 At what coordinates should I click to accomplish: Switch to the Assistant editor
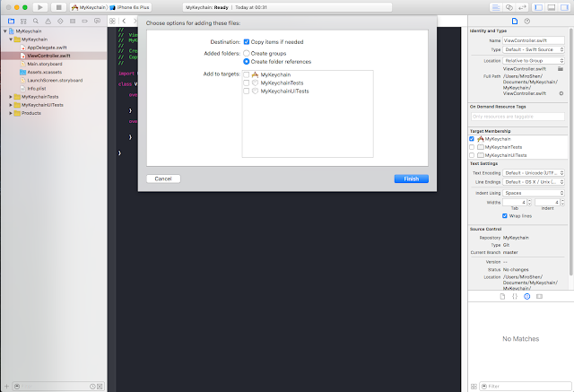click(509, 7)
